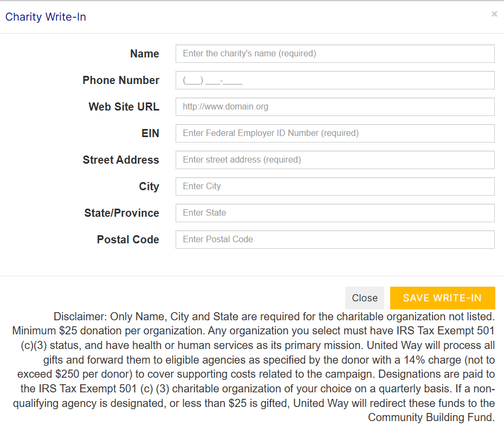Select the Enter State input field
Viewport: 504px width, 433px height.
coord(335,213)
